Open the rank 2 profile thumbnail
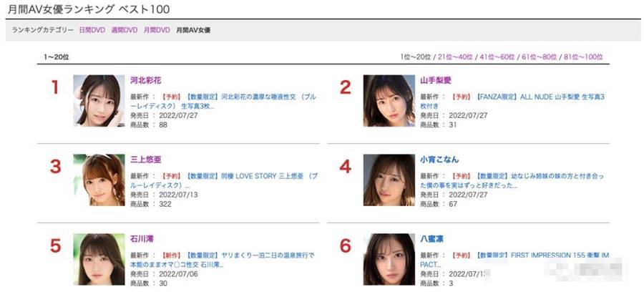The width and height of the screenshot is (644, 297). [x=389, y=101]
